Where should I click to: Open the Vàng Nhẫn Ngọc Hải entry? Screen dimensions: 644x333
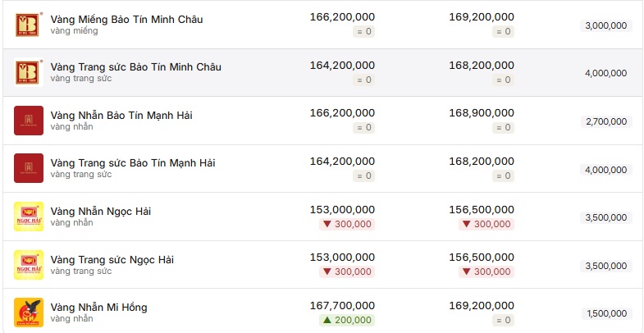tap(100, 211)
